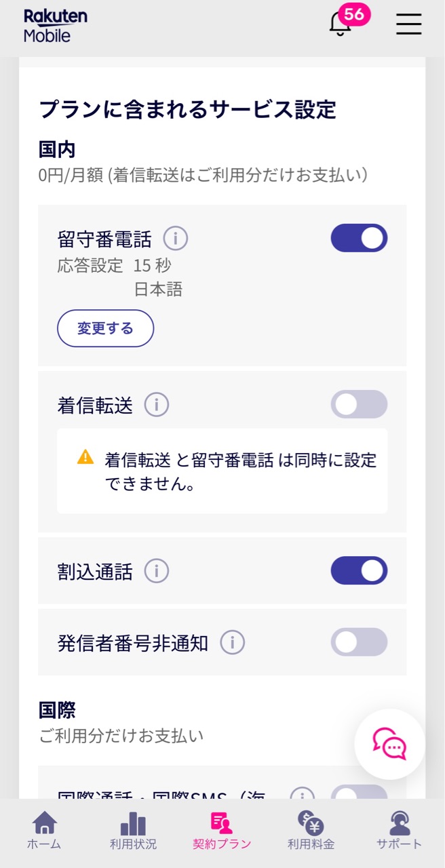
Task: Open the サポート tab
Action: click(x=400, y=831)
